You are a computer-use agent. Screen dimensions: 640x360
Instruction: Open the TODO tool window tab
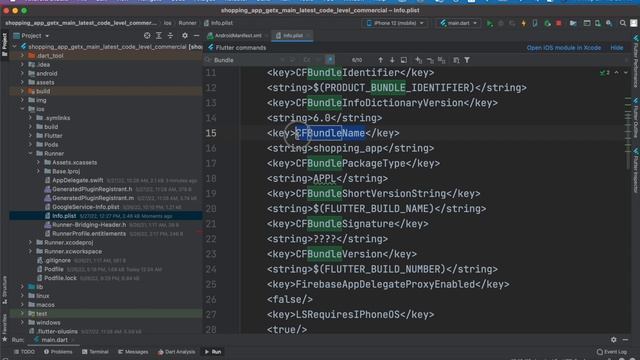click(x=24, y=351)
